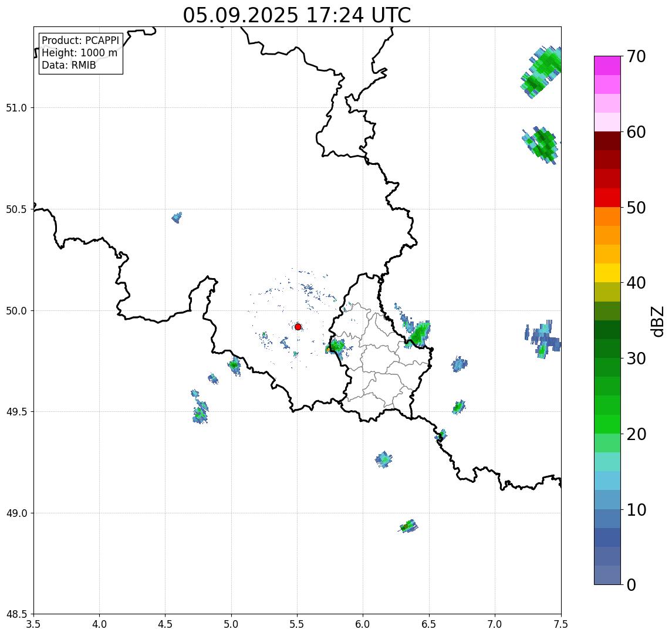Click the longitude axis label 7.0
672x636 pixels.
[495, 624]
